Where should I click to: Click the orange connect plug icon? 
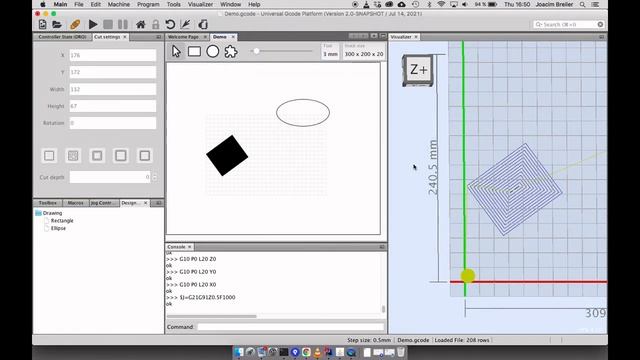[x=75, y=24]
